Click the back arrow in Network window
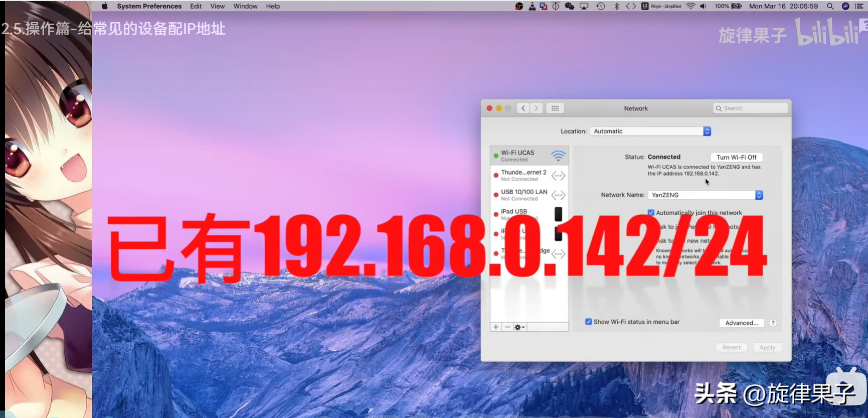Image resolution: width=868 pixels, height=418 pixels. (523, 108)
